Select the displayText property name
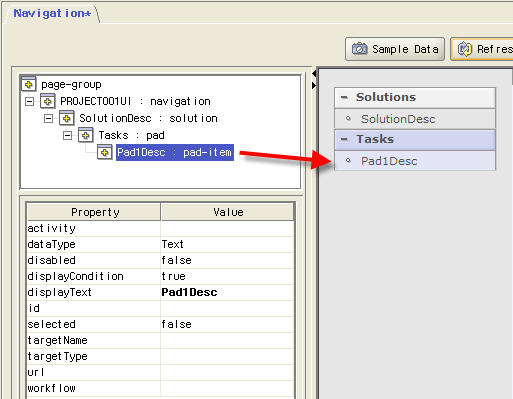513x399 pixels. click(x=94, y=292)
